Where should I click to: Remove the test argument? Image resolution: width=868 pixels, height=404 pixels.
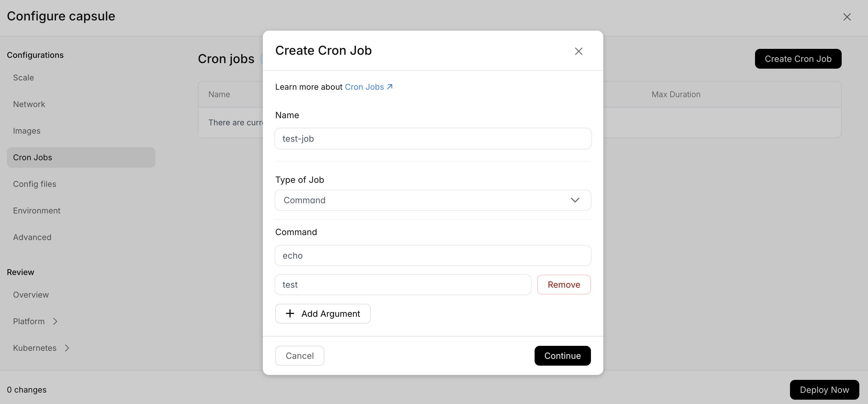click(564, 285)
